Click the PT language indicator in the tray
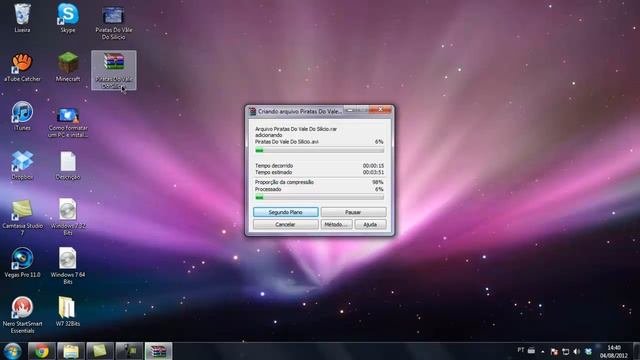Viewport: 640px width, 360px height. [x=520, y=350]
